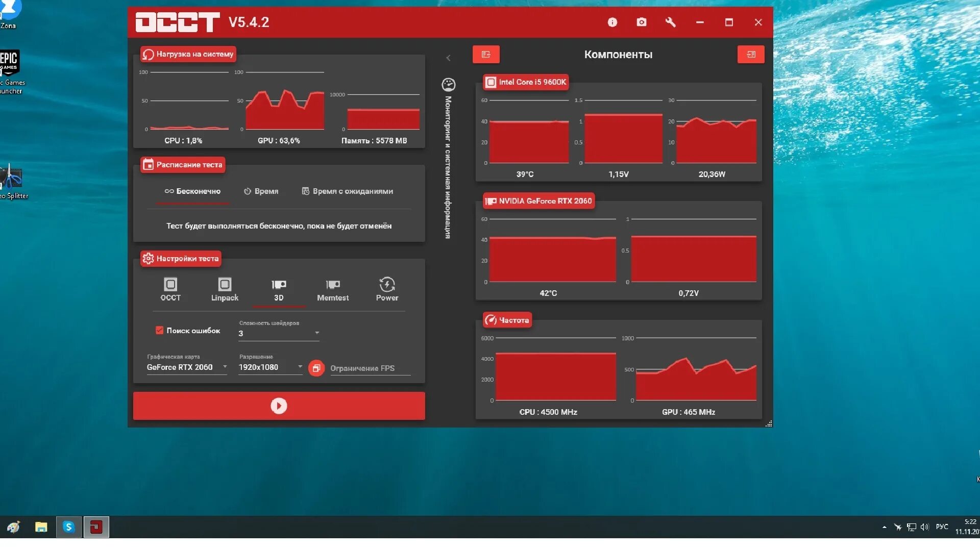Open the network tray icon
The width and height of the screenshot is (980, 551).
pos(911,527)
